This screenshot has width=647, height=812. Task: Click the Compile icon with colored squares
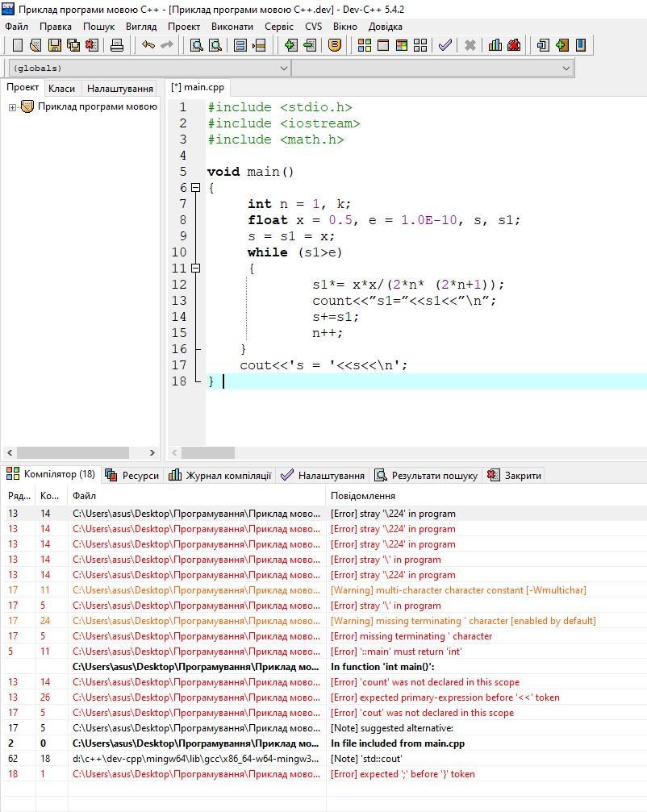[365, 46]
